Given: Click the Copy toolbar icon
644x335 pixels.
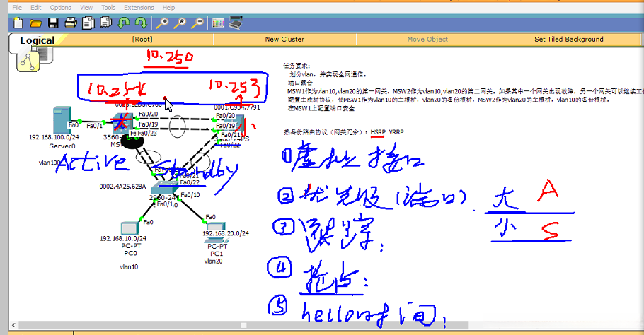Looking at the screenshot, I should [88, 23].
